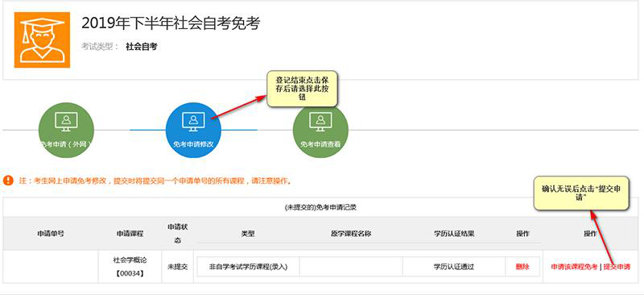Click the 申请该课程免考 link
The image size is (644, 295).
point(574,267)
